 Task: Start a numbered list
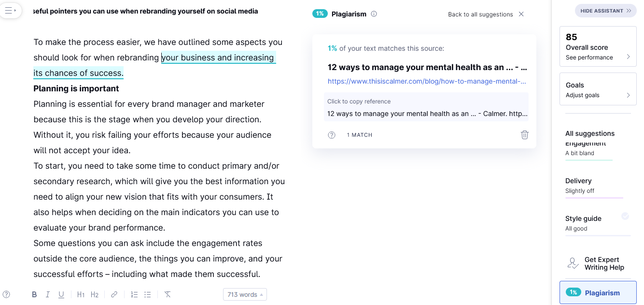click(134, 294)
